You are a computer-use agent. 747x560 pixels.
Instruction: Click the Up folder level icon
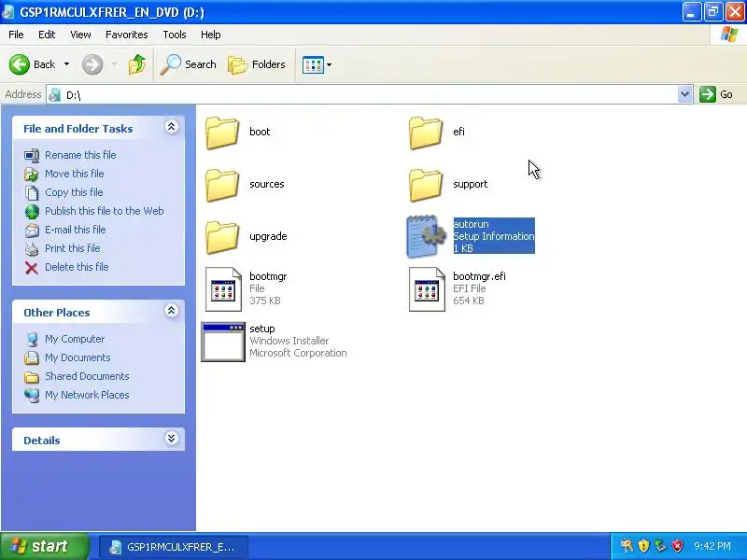(137, 64)
